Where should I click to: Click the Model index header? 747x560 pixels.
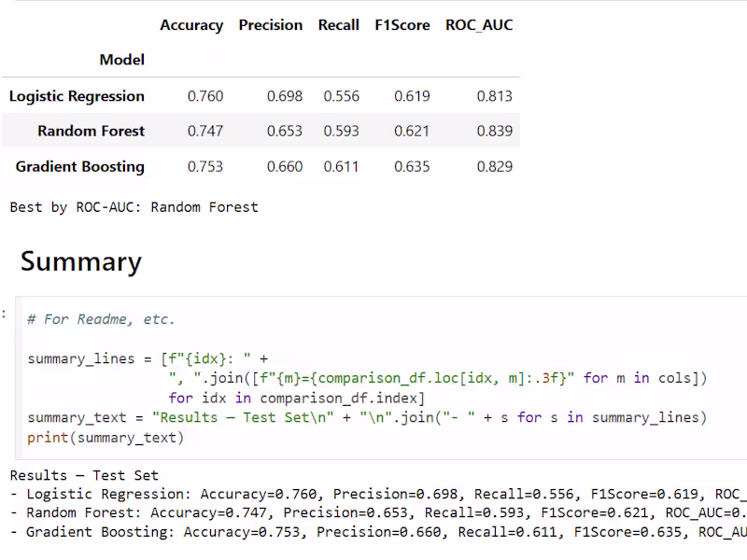tap(122, 60)
